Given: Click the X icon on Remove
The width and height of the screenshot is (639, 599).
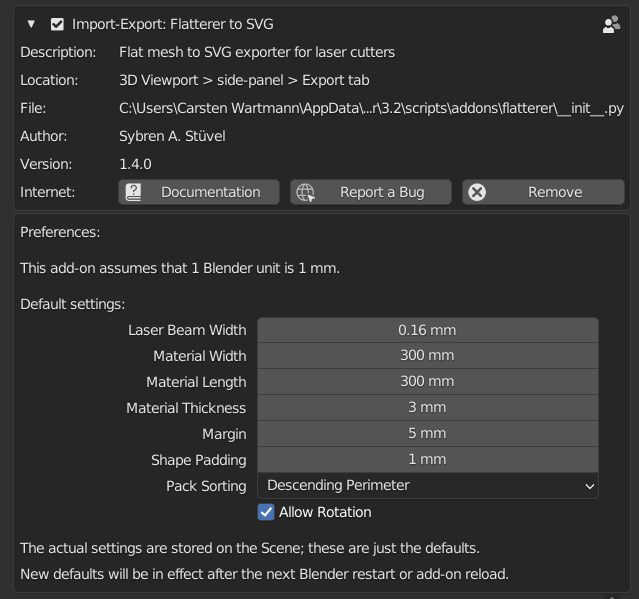Looking at the screenshot, I should click(x=478, y=192).
